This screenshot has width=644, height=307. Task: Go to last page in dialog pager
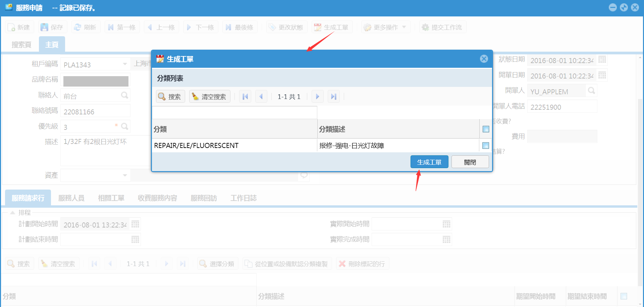point(333,97)
